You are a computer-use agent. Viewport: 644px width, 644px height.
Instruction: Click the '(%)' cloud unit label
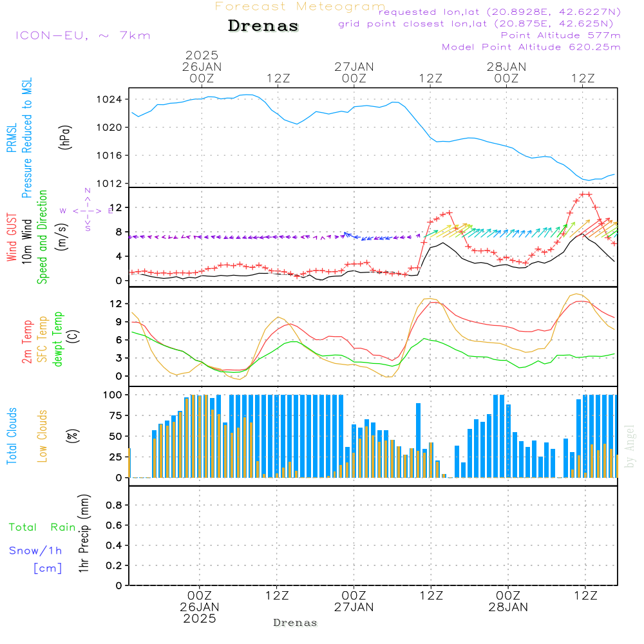point(72,436)
